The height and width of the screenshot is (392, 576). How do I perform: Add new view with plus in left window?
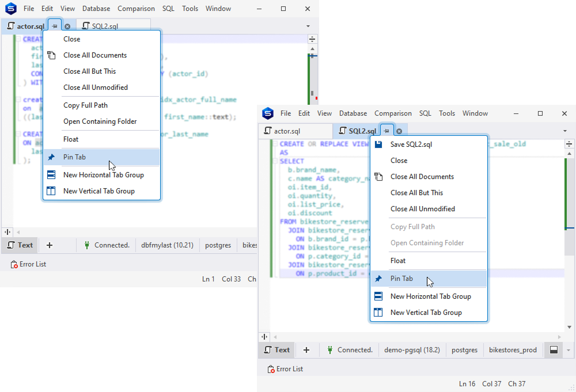point(50,245)
